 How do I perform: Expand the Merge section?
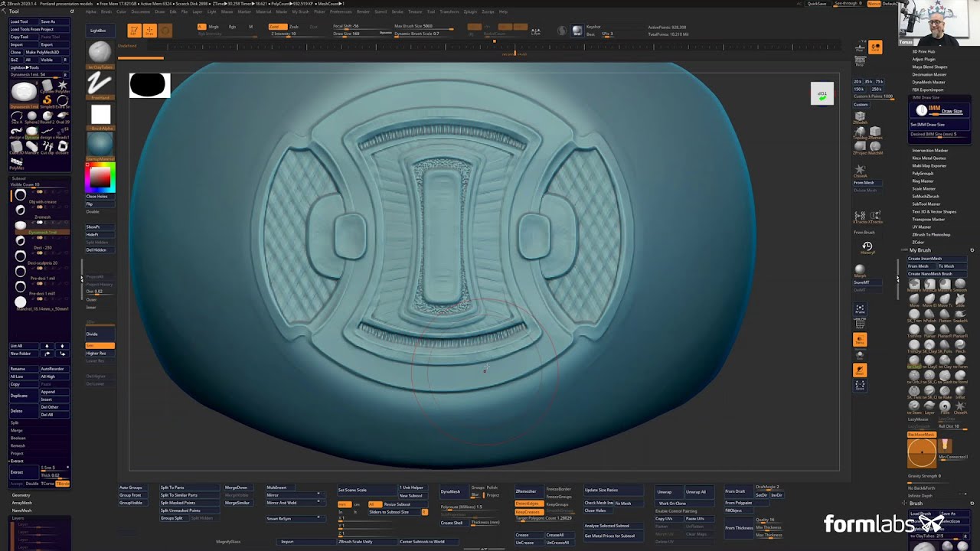pyautogui.click(x=16, y=430)
